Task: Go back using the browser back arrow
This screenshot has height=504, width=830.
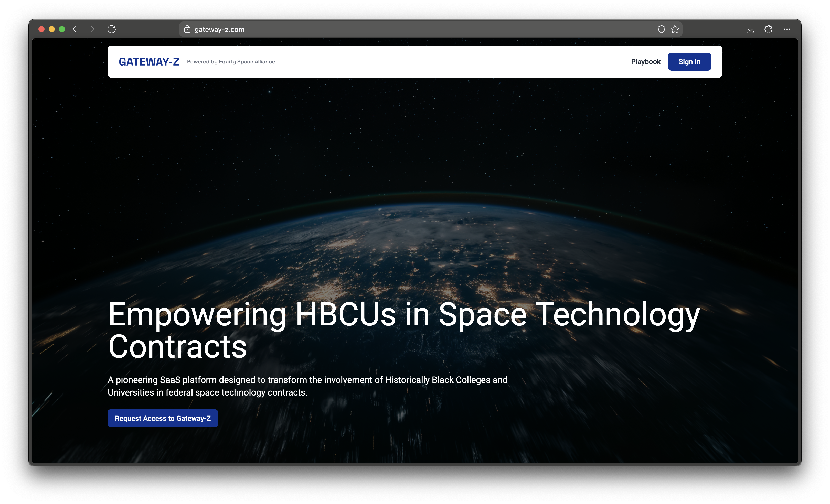Action: click(x=75, y=29)
